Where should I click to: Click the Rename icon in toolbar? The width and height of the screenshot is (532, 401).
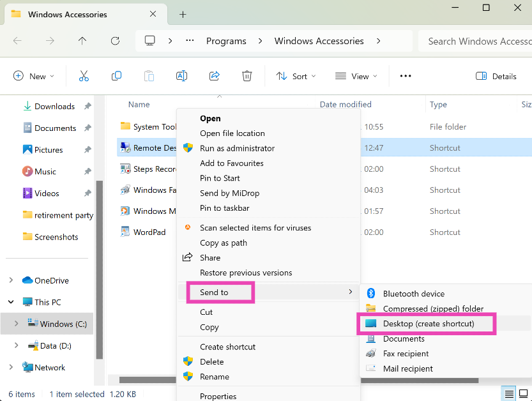pyautogui.click(x=181, y=76)
